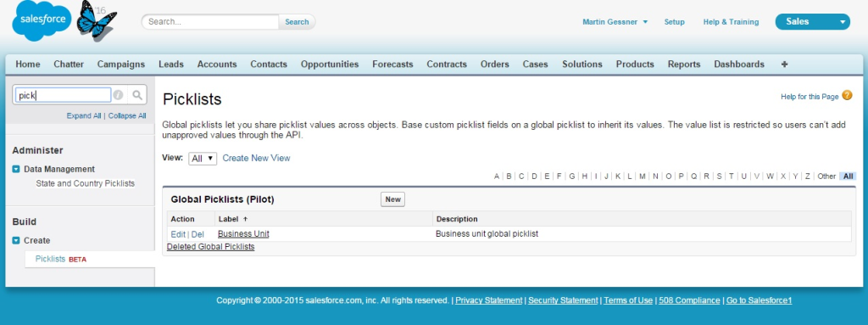Open the Opportunities tab
Viewport: 868px width, 325px height.
[x=330, y=64]
